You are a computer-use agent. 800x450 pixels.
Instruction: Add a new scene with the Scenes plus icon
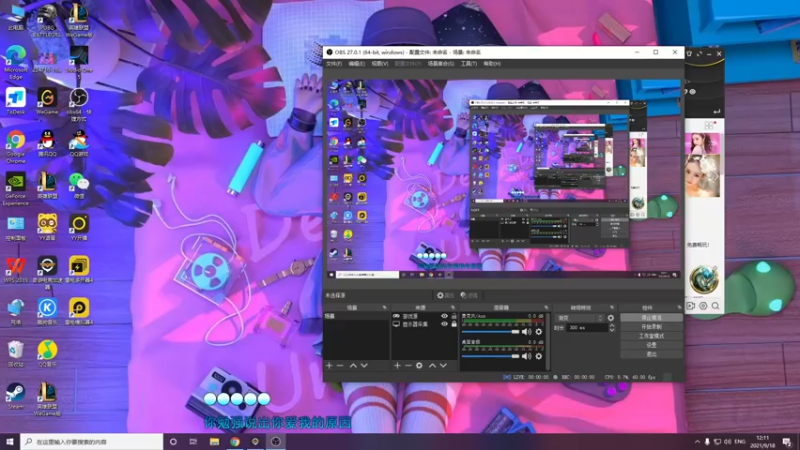click(x=329, y=365)
